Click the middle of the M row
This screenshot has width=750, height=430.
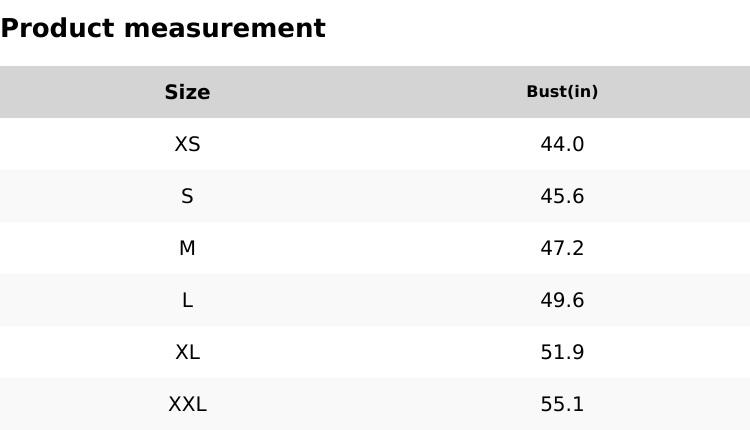(375, 248)
